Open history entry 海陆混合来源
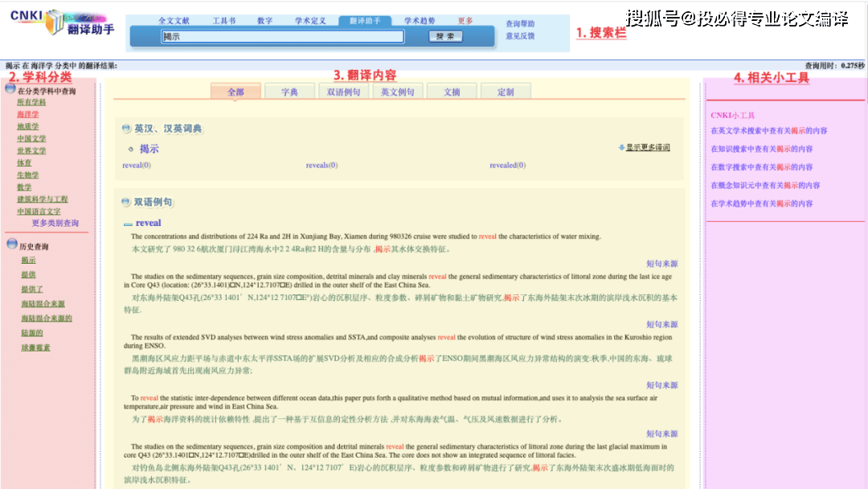Viewport: 868px width, 489px height. coord(43,304)
